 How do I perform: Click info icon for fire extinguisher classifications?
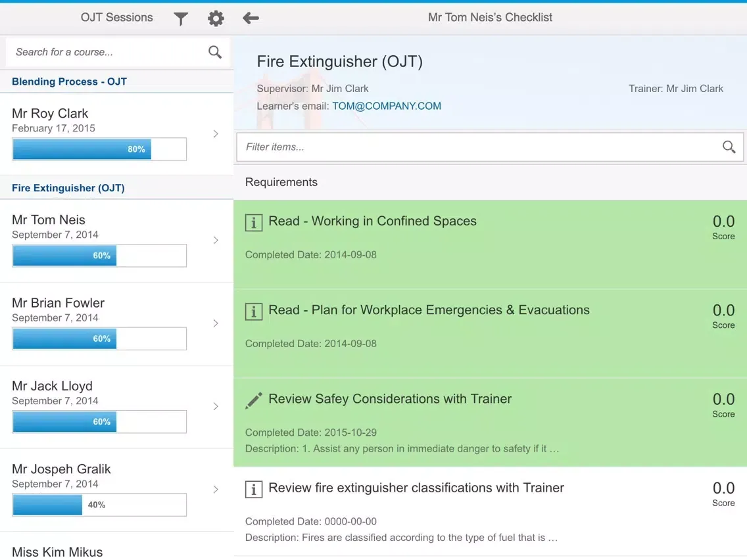point(253,489)
